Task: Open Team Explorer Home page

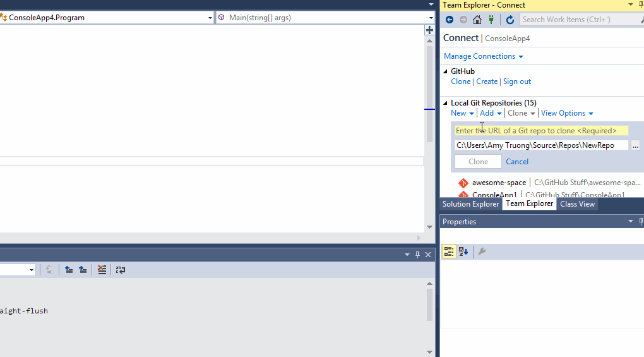Action: pyautogui.click(x=477, y=20)
